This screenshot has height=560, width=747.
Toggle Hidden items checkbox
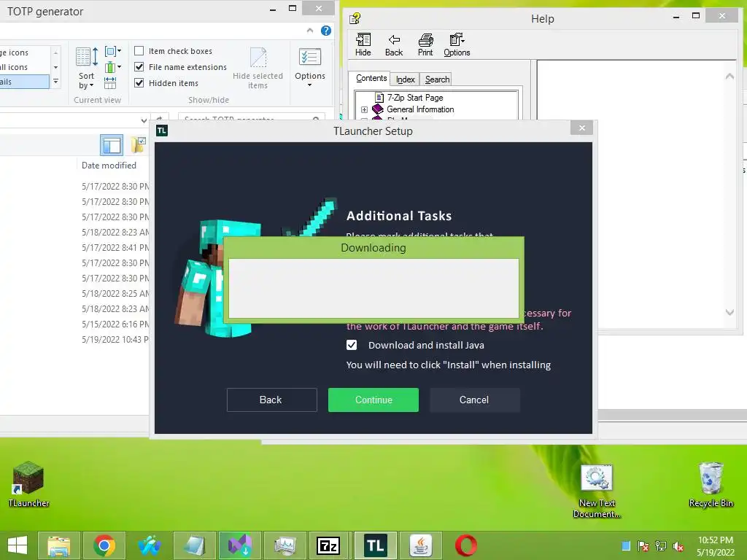click(x=139, y=83)
